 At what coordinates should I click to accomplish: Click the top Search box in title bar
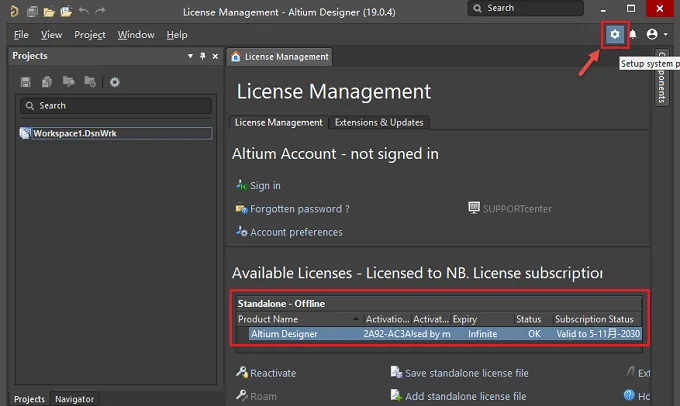click(x=525, y=8)
